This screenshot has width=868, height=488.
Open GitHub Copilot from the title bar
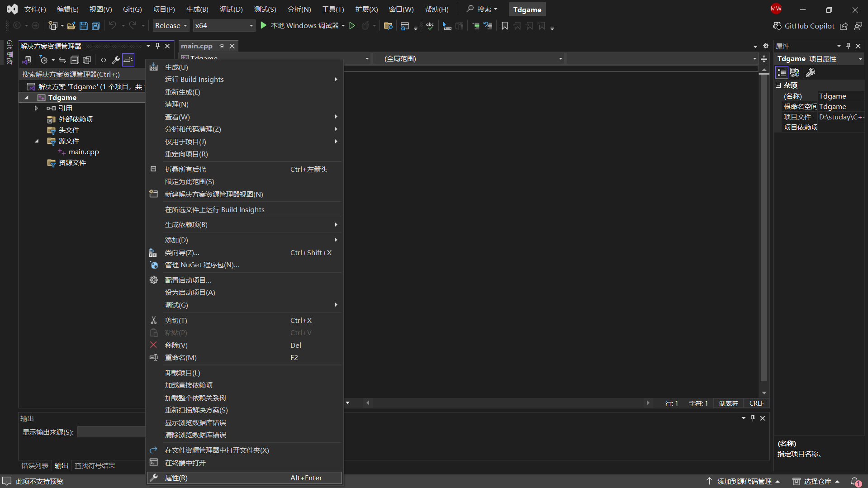(x=803, y=26)
